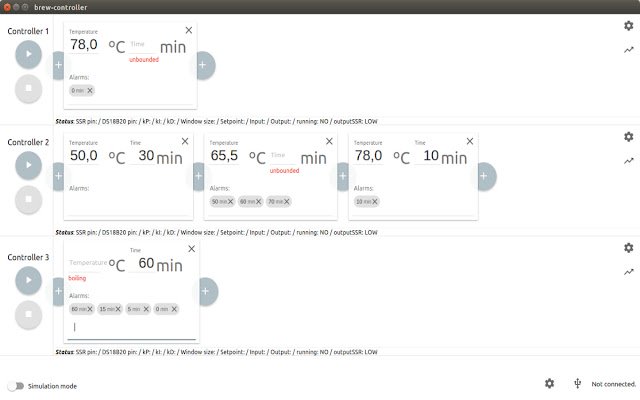Screen dimensions: 640x400
Task: Click the Controller 2 label
Action: [x=28, y=142]
